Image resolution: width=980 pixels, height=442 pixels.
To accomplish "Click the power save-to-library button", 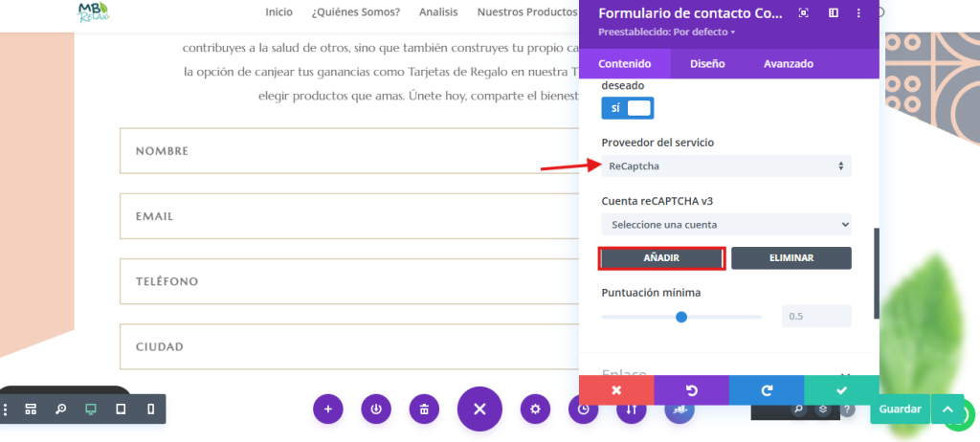I will coord(376,409).
